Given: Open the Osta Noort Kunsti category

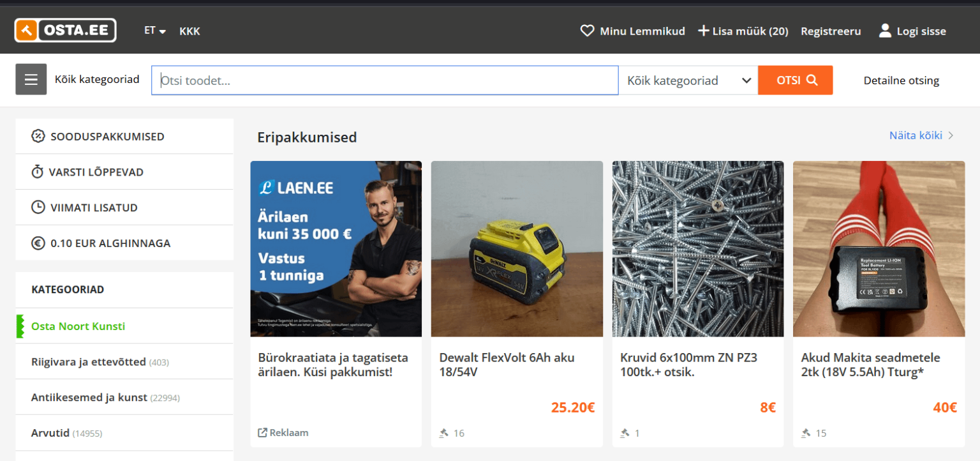Looking at the screenshot, I should pos(78,326).
